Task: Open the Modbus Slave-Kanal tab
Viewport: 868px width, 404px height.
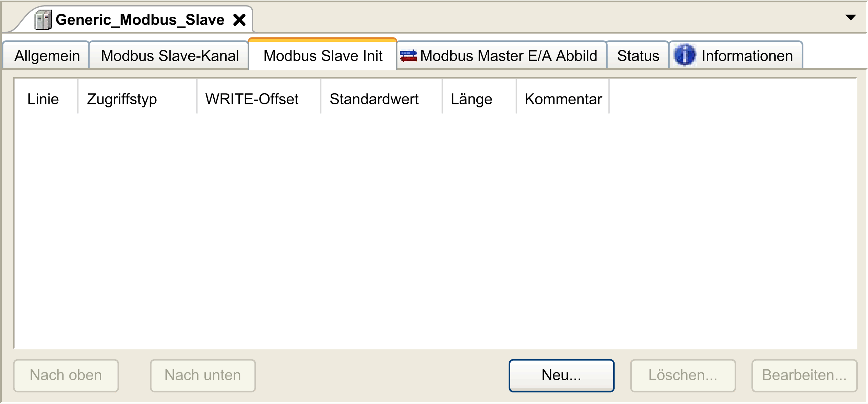Action: click(x=170, y=56)
